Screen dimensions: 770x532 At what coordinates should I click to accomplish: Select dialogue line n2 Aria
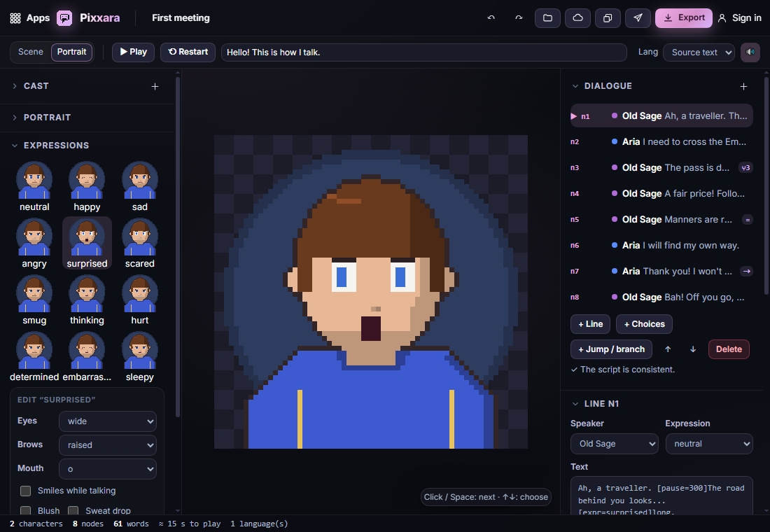(x=661, y=142)
